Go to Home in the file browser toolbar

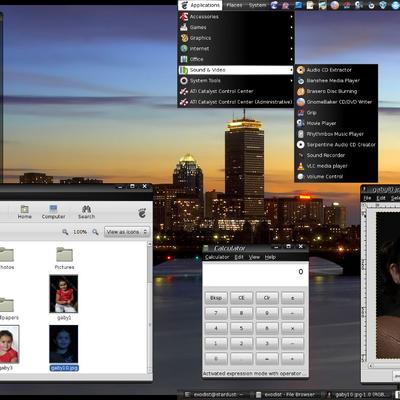pos(24,212)
